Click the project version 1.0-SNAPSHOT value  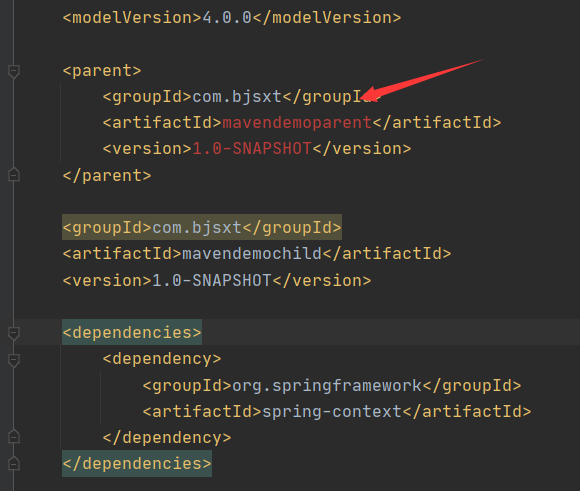[x=212, y=280]
